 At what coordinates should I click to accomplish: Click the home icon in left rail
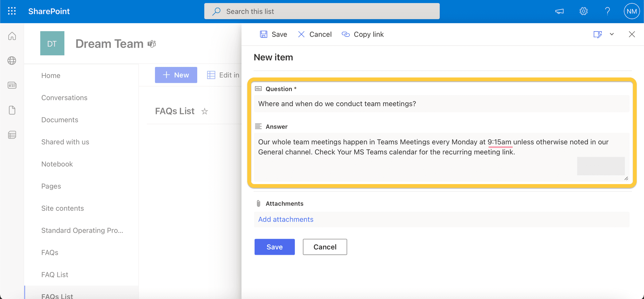click(x=12, y=36)
